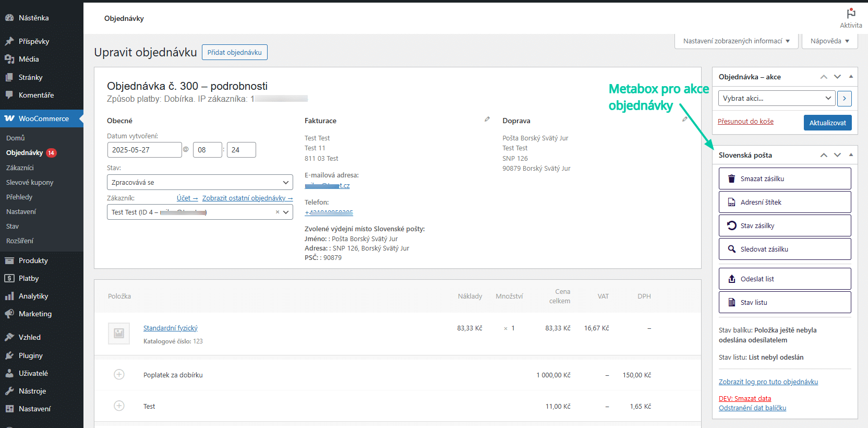This screenshot has height=428, width=868.
Task: Open the Vybrat akci dropdown
Action: click(776, 98)
